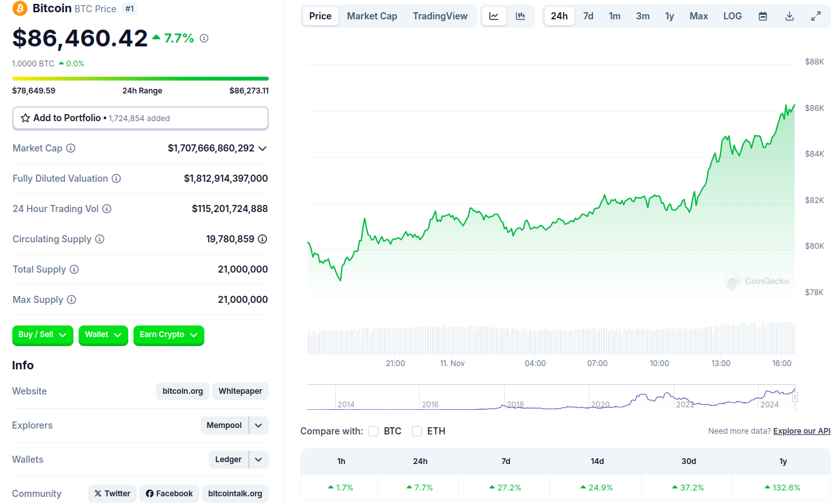Select 1y time range
This screenshot has height=504, width=838.
(x=670, y=16)
